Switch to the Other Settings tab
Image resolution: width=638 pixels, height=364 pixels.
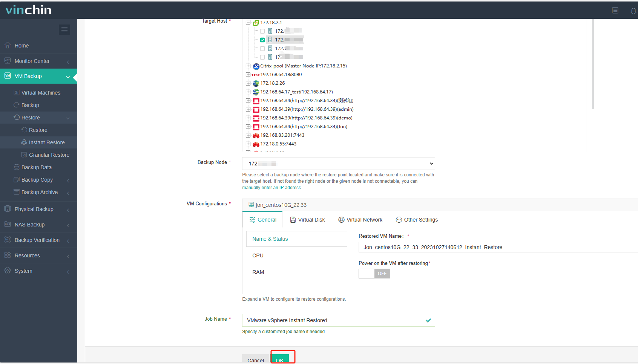[417, 220]
